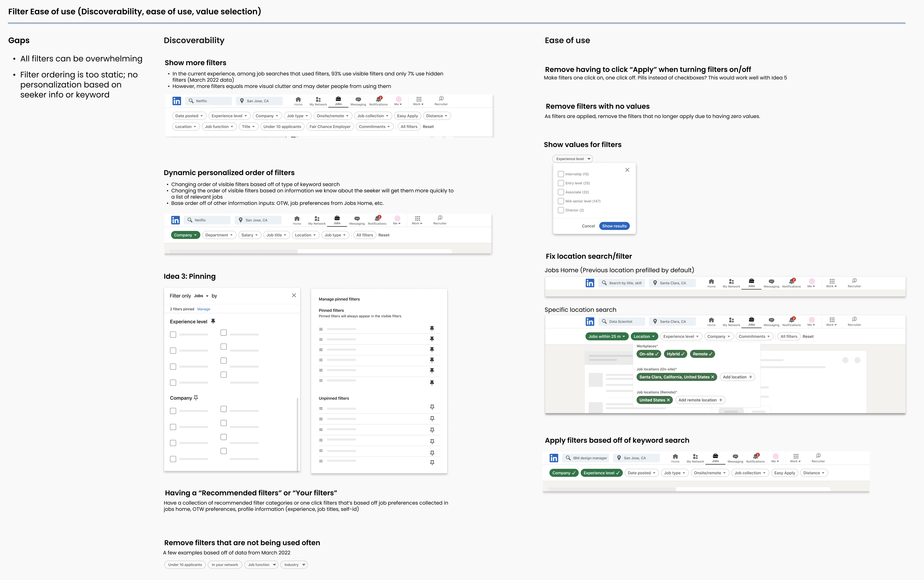Open Notifications bell in Show more filters mockup
The image size is (924, 580).
(x=379, y=99)
